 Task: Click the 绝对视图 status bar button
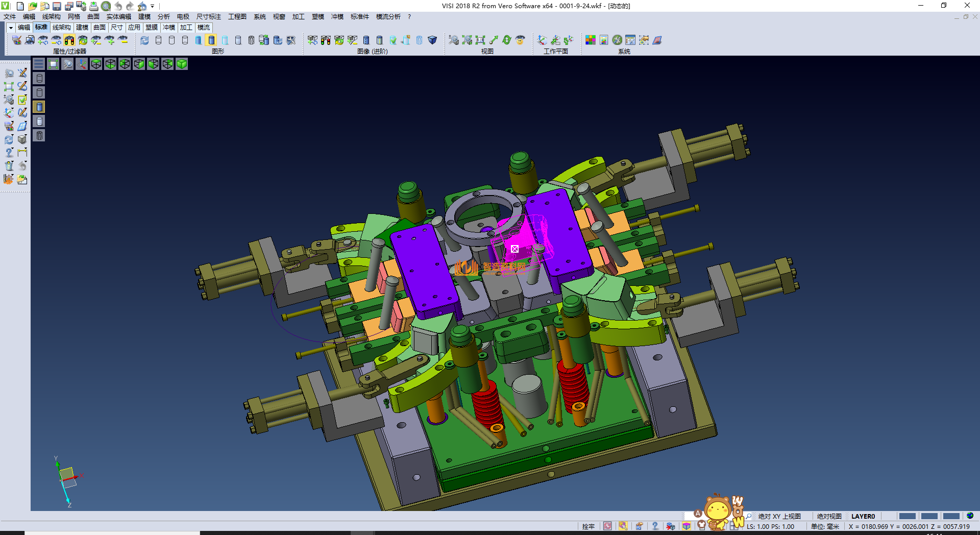point(829,516)
